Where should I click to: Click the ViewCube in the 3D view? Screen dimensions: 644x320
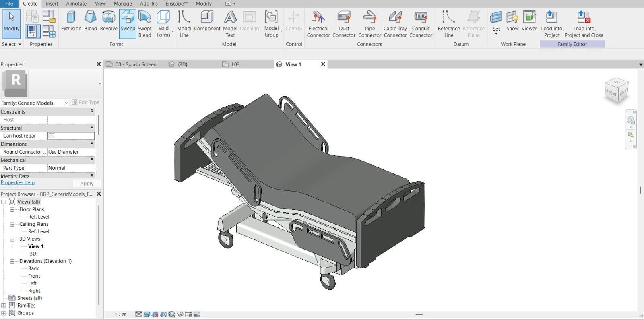click(x=616, y=91)
